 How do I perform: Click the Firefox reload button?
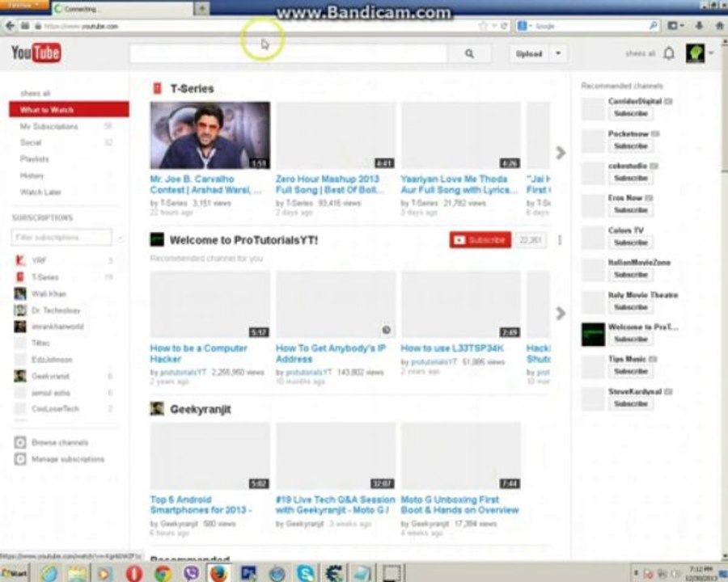(x=504, y=26)
